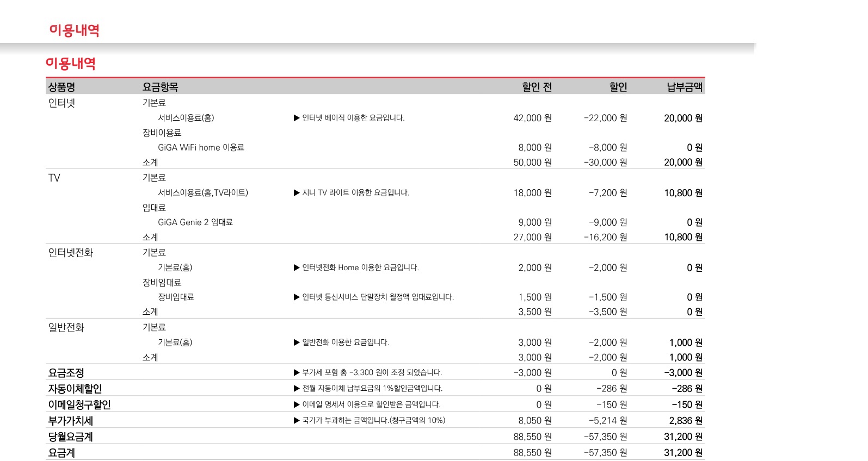Screen dimensions: 868x461
Task: Click the arrow before 일반전화 이용한 요금 description
Action: pyautogui.click(x=297, y=342)
